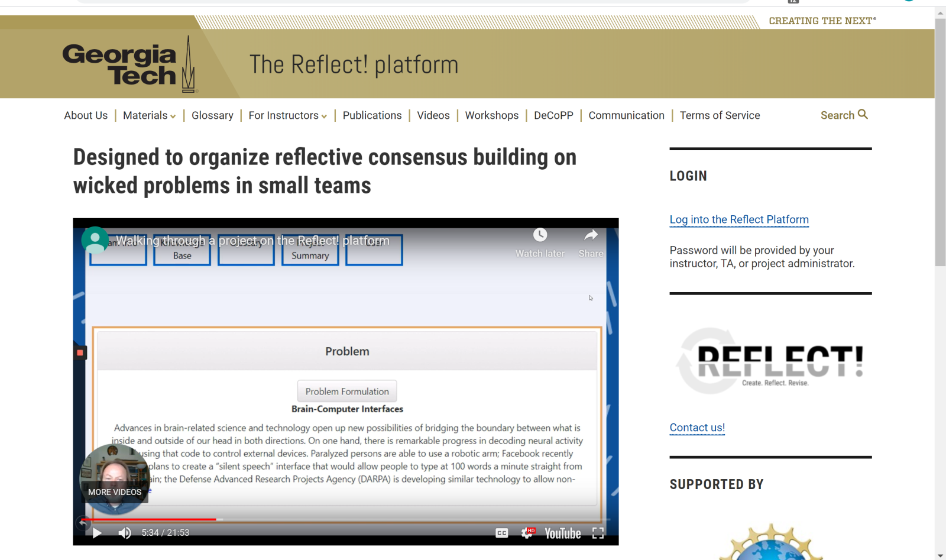Image resolution: width=946 pixels, height=560 pixels.
Task: Open the Log into the Reflect Platform link
Action: click(x=738, y=219)
